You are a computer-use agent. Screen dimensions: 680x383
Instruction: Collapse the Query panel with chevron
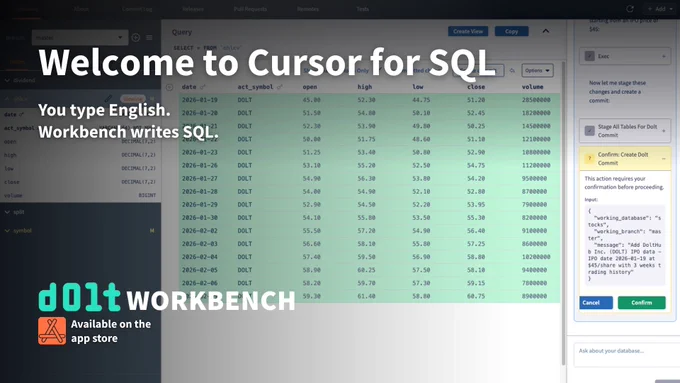coord(546,31)
